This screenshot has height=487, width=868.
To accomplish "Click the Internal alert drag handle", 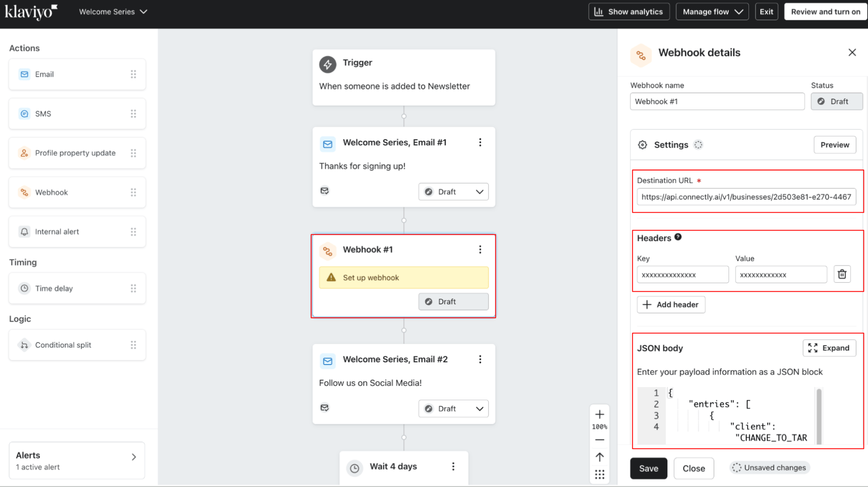I will coord(133,231).
